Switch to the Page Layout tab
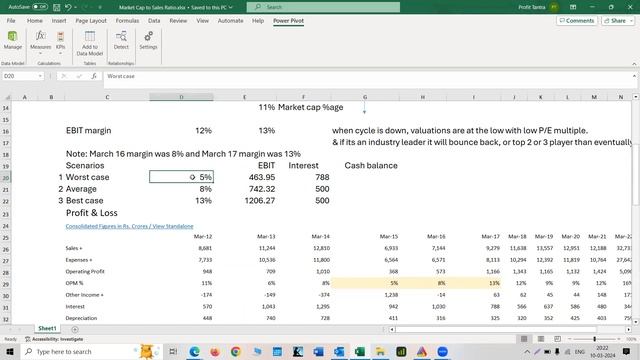640x360 pixels. tap(91, 20)
